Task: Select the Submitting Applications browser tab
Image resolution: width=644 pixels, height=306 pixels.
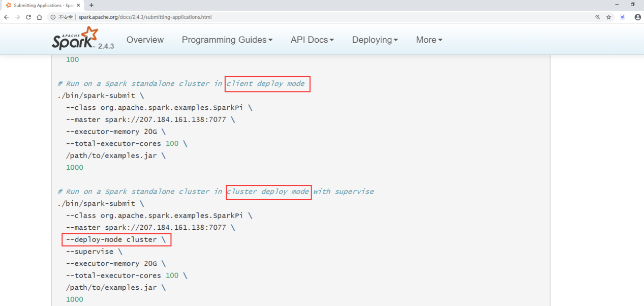Action: (42, 5)
